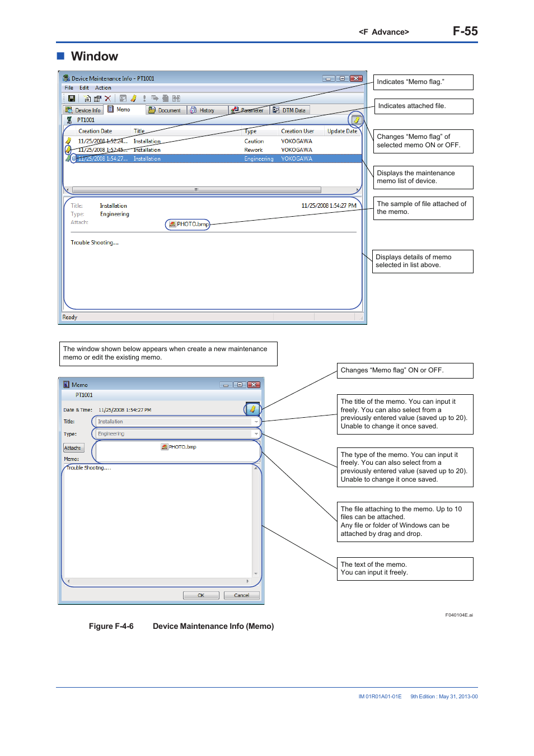Screen dimensions: 534x756
Task: Open the File menu
Action: pyautogui.click(x=69, y=88)
